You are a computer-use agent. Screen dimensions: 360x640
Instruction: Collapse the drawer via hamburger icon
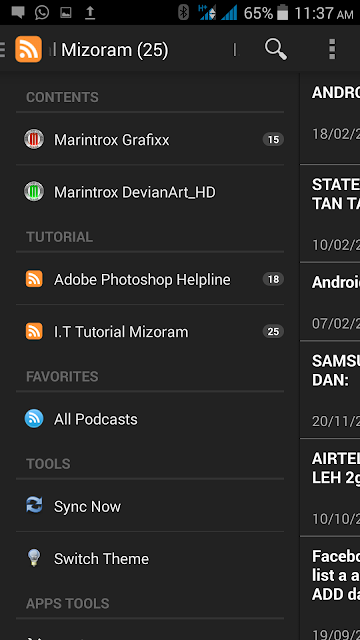(3, 49)
